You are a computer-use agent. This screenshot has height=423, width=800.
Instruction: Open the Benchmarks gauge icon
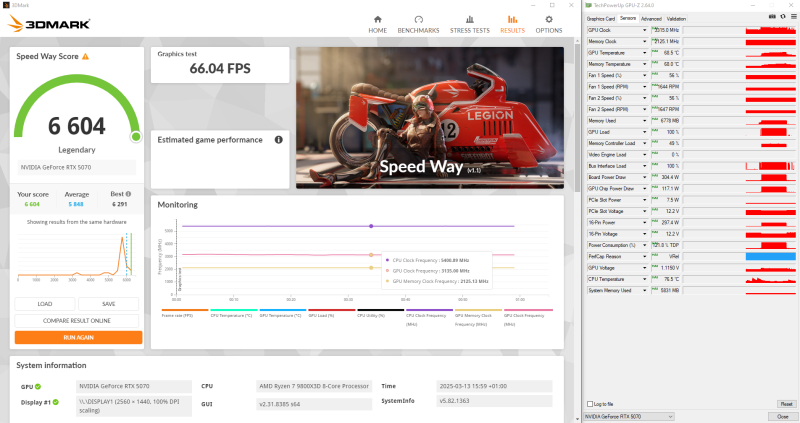point(418,19)
